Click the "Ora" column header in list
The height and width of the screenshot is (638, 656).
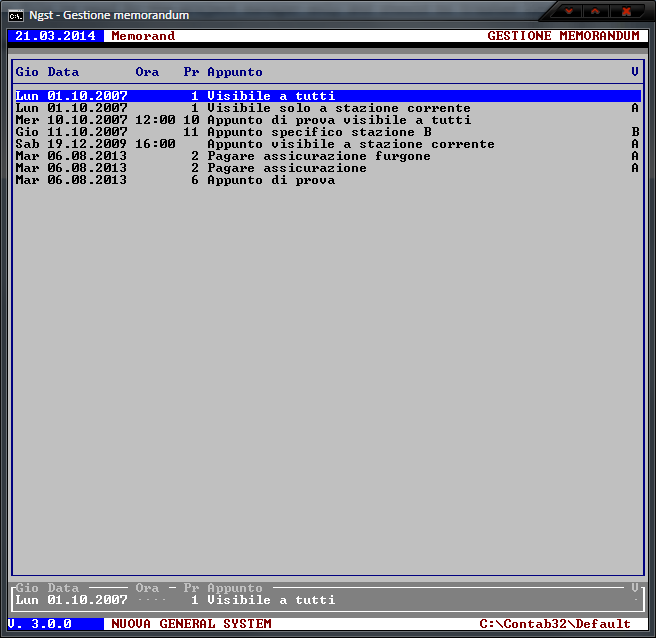147,72
